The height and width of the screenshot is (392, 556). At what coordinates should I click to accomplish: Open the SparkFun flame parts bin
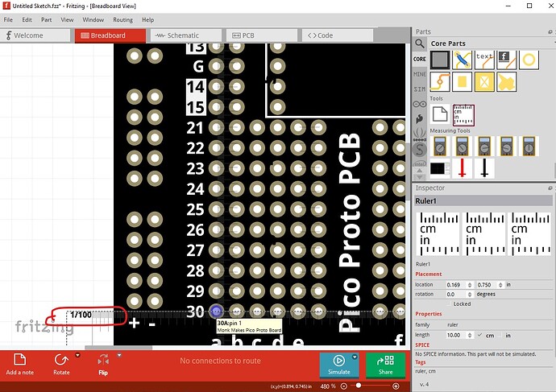[x=420, y=119]
